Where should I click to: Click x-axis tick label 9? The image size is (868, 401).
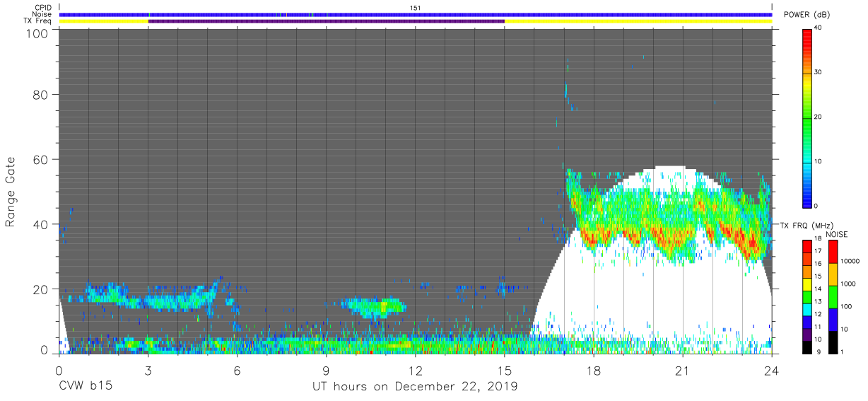[326, 370]
